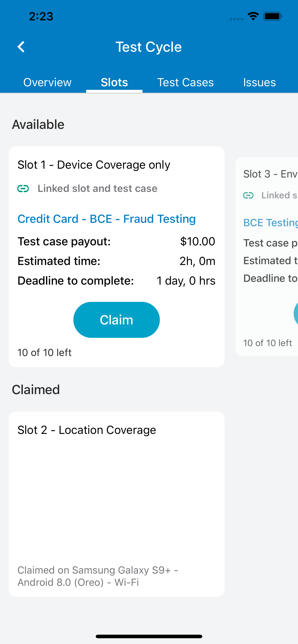
Task: Open Credit Card - BCE - Fraud Testing link
Action: tap(107, 219)
